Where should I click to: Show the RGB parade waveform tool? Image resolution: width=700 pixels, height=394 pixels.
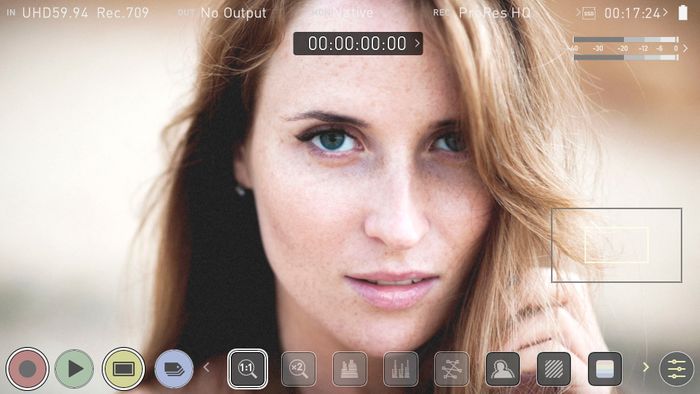[350, 369]
